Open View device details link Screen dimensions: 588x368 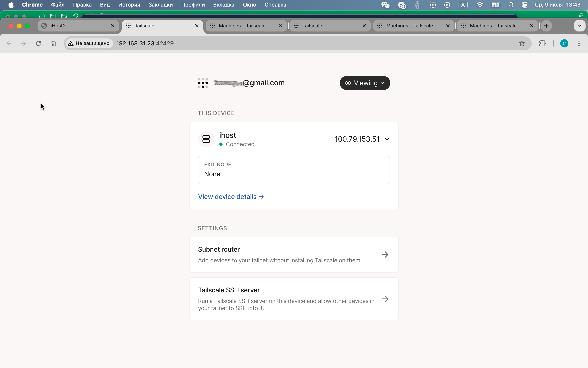231,197
